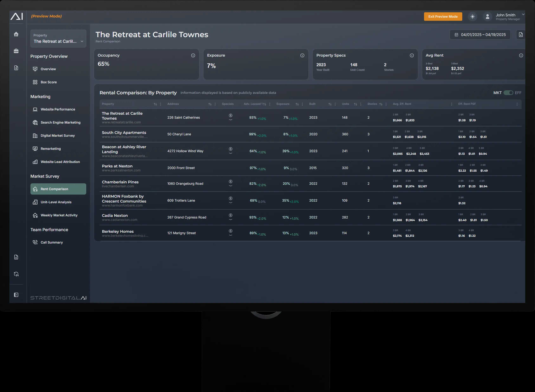Open livechamberlain.com link

(x=118, y=186)
